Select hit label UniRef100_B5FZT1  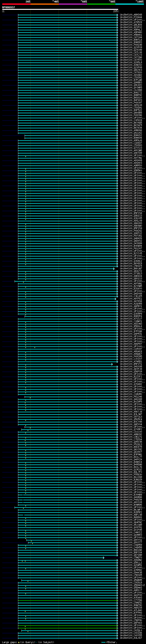click(x=131, y=364)
